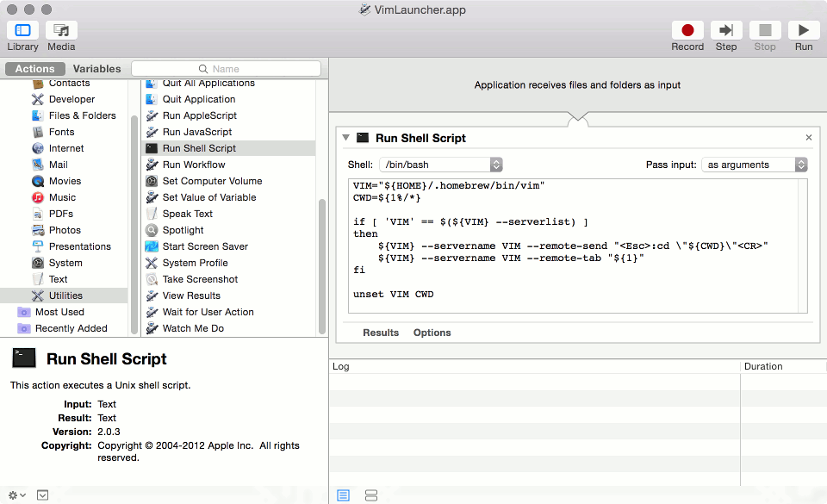Image resolution: width=827 pixels, height=504 pixels.
Task: Collapse the Run Shell Script action
Action: (x=345, y=137)
